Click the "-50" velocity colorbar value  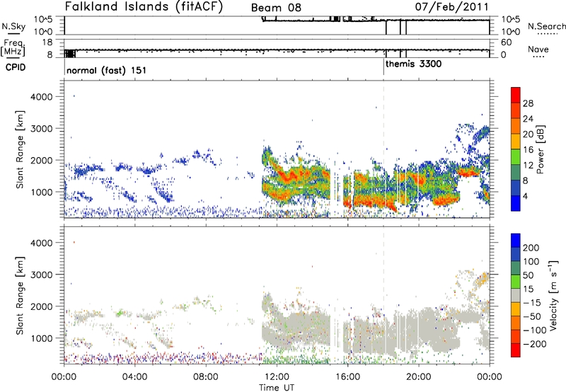coord(532,316)
